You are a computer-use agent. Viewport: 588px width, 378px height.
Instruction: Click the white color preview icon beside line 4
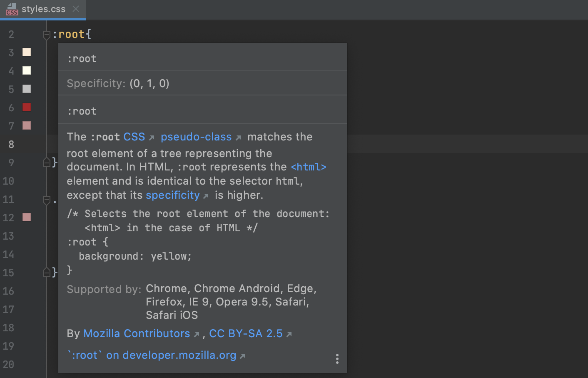coord(26,70)
